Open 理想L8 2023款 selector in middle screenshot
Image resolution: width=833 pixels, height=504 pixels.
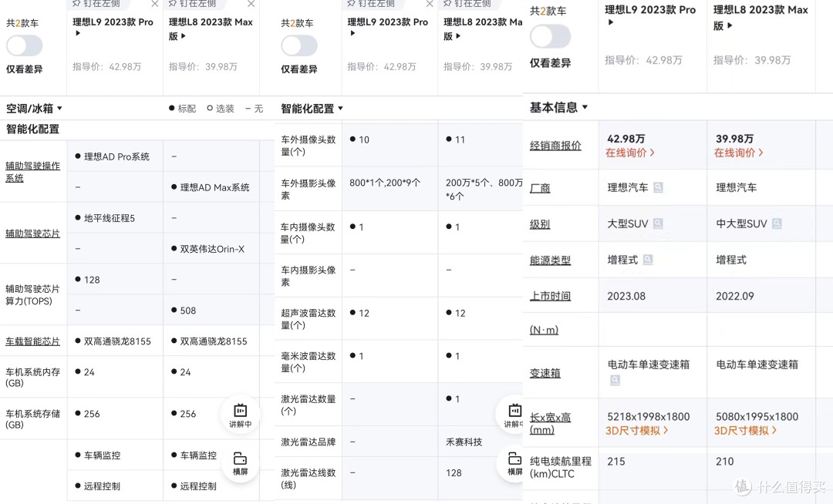[483, 29]
